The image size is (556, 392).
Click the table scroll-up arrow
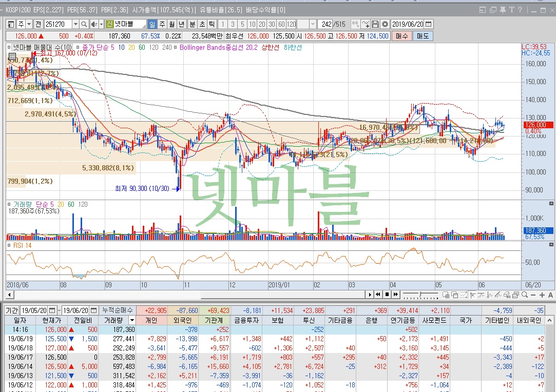(x=550, y=320)
